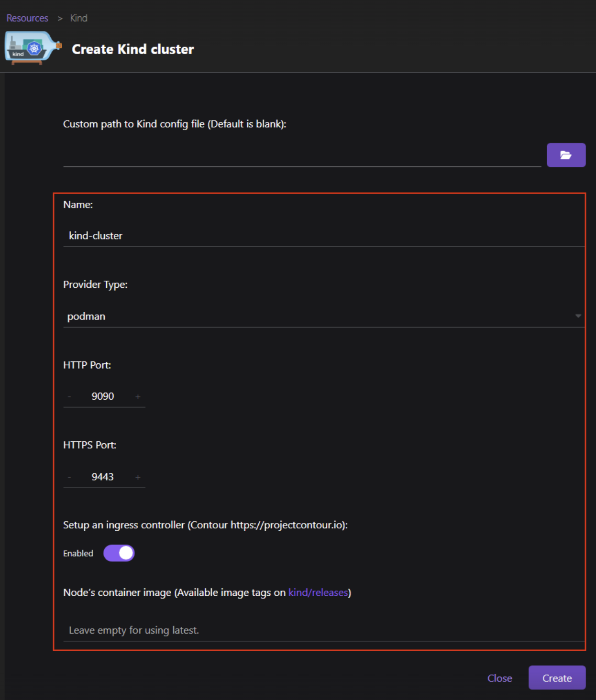Open the kind/releases link
The width and height of the screenshot is (596, 700).
click(x=318, y=592)
